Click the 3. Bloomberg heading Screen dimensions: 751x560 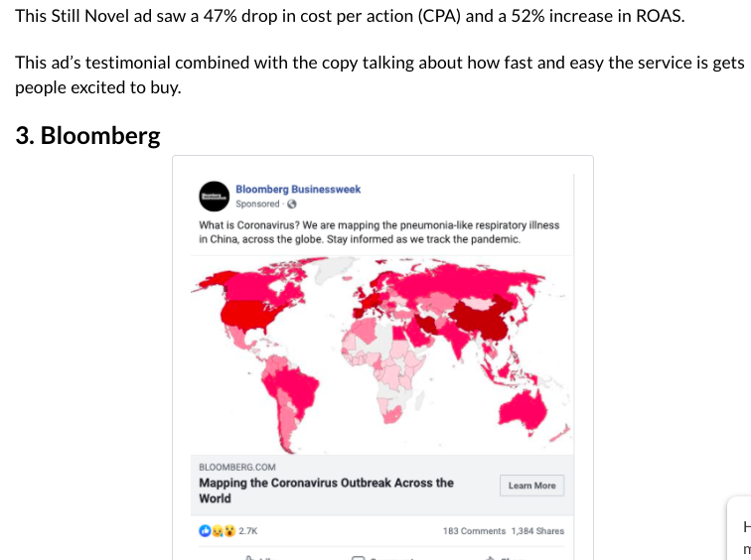pyautogui.click(x=87, y=136)
